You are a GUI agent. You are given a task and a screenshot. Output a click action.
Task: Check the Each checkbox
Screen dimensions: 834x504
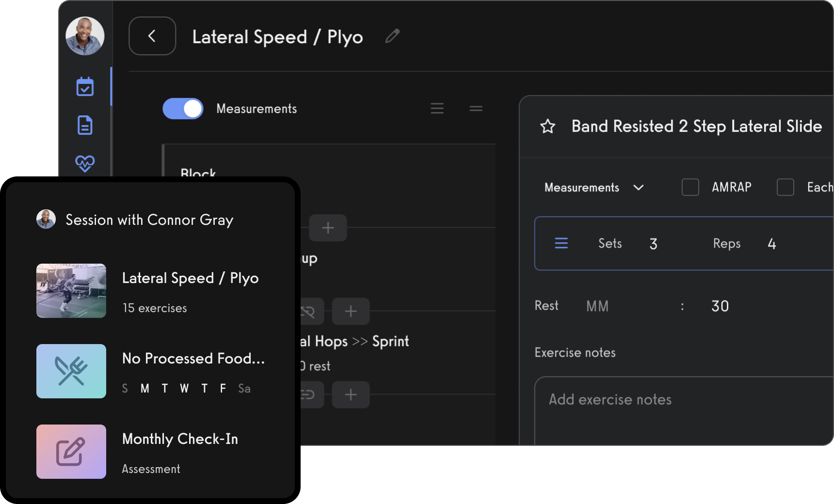click(x=785, y=187)
